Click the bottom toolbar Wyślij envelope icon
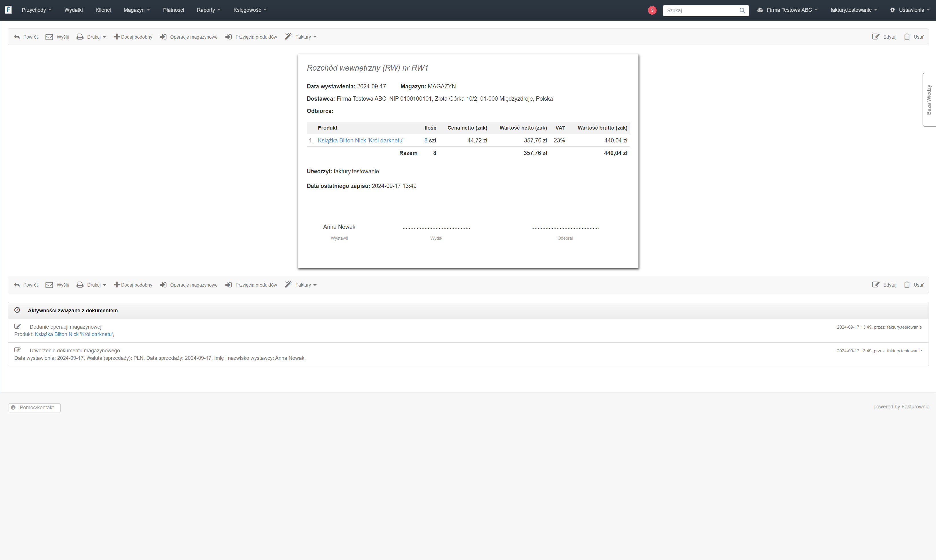The height and width of the screenshot is (560, 936). (x=49, y=285)
